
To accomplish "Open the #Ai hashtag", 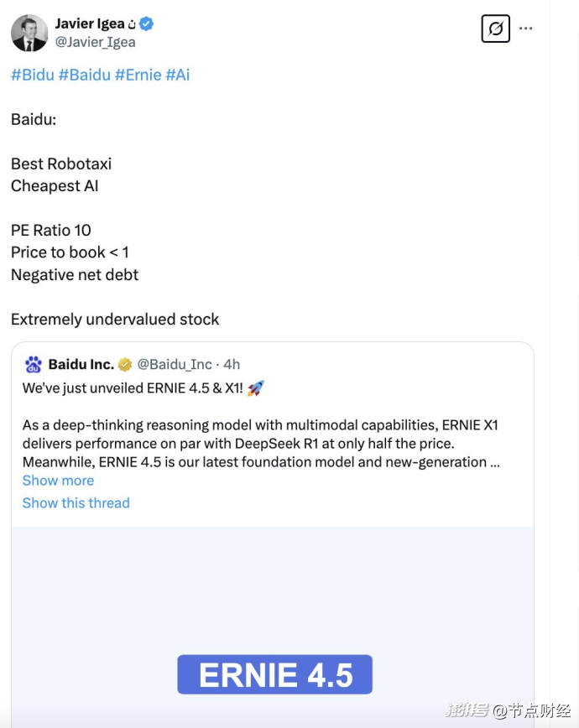I will tap(177, 75).
